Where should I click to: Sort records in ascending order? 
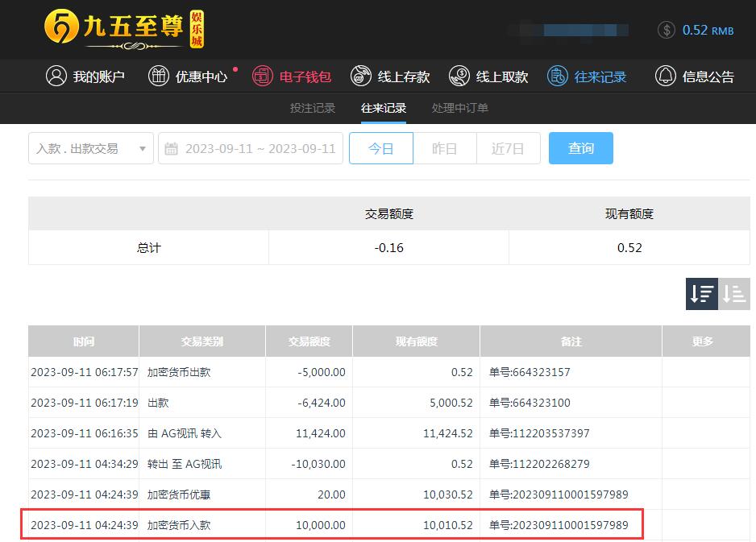pos(734,294)
